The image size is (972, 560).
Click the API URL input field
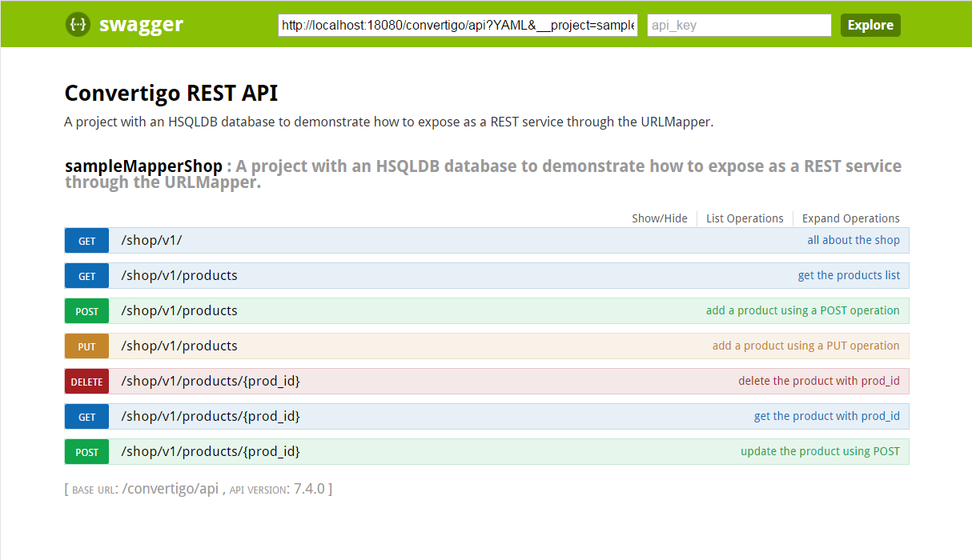coord(458,26)
